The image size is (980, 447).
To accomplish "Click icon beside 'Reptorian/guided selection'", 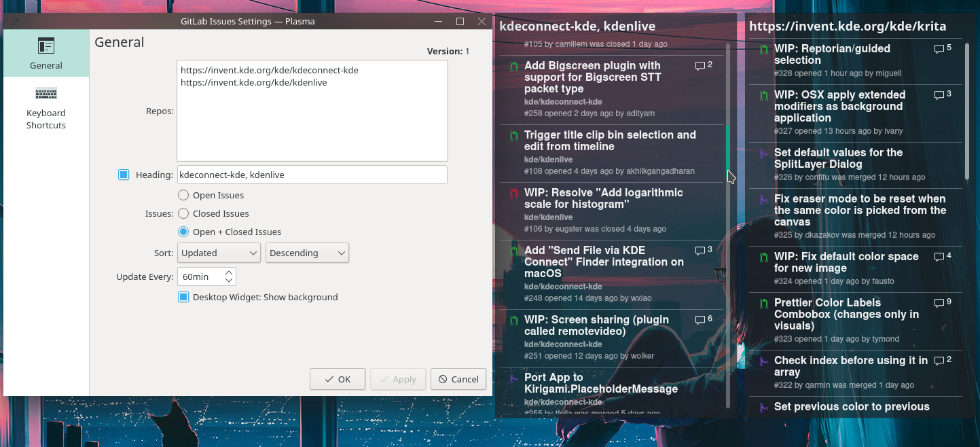I will pyautogui.click(x=763, y=50).
